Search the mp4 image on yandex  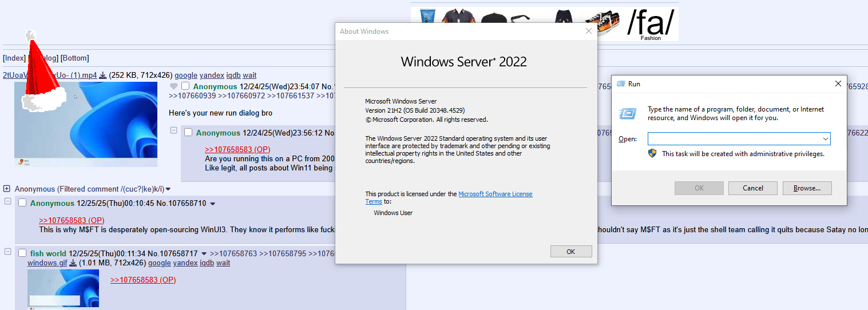point(212,75)
